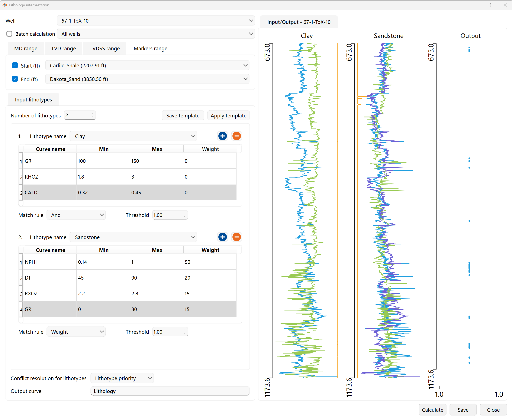Close the Lithology interpretation window
This screenshot has height=420, width=512.
(505, 5)
